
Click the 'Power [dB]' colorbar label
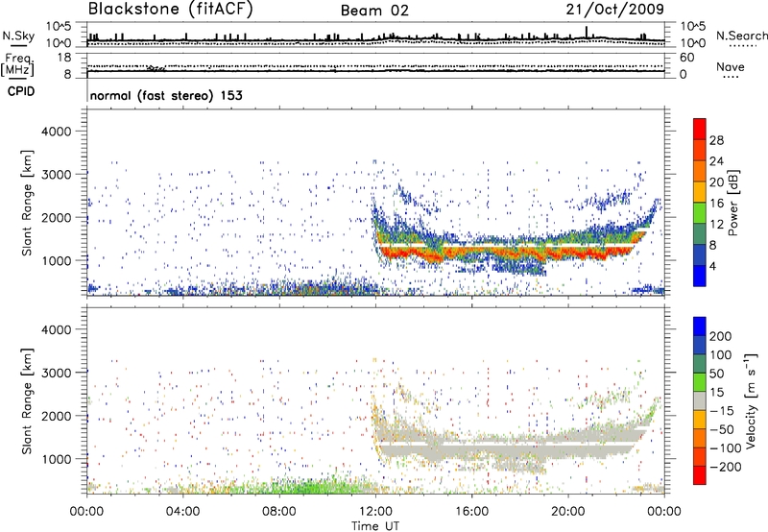click(733, 203)
